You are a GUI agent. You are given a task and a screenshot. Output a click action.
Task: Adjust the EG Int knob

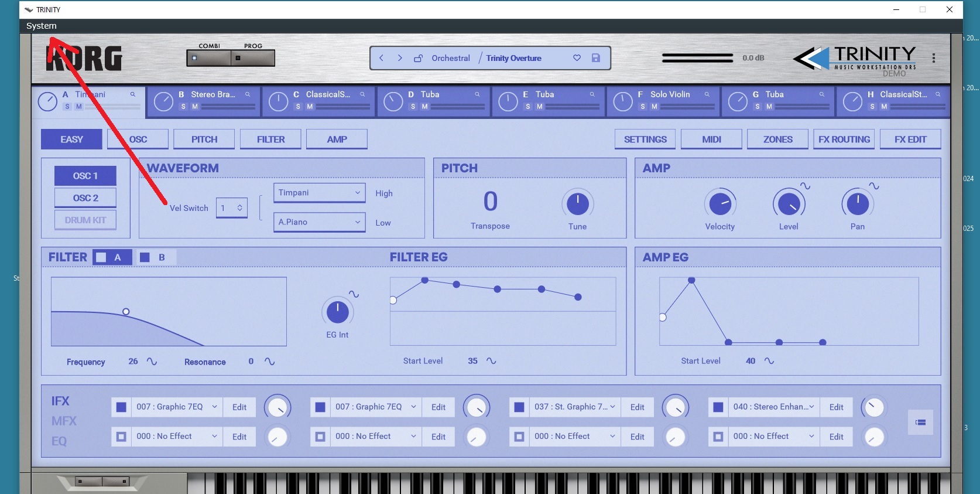338,312
